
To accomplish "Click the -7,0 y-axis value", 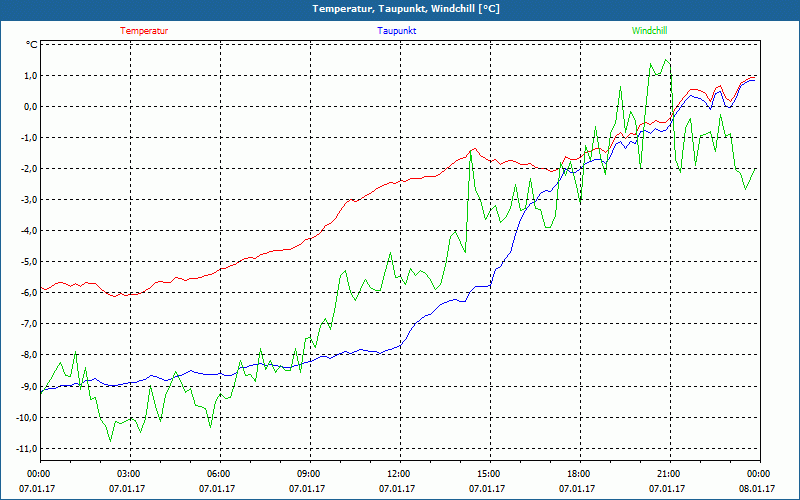I will click(29, 324).
